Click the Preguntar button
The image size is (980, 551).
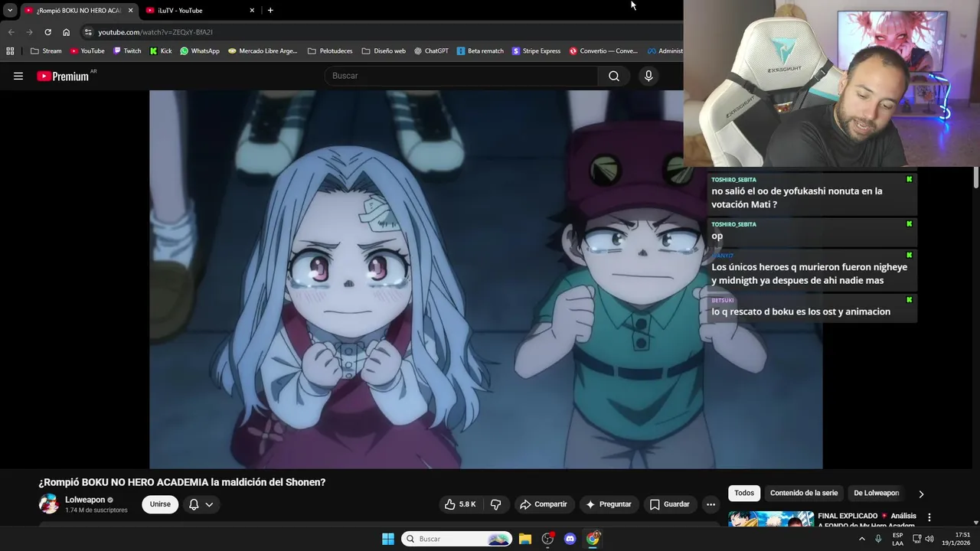pos(609,504)
